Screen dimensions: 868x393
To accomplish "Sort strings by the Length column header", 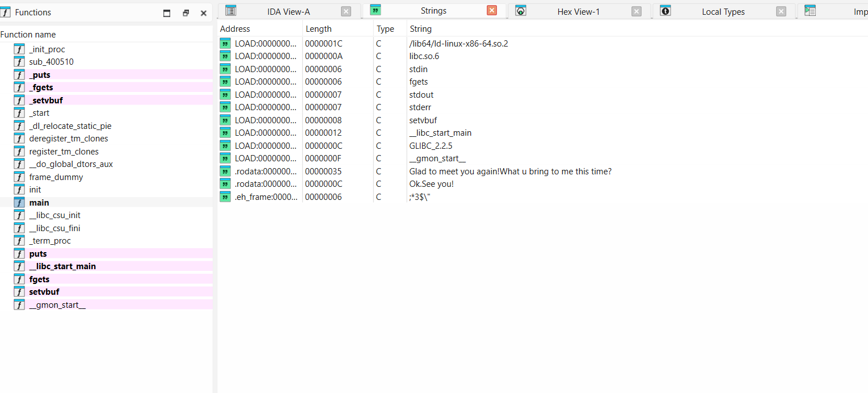I will point(318,29).
